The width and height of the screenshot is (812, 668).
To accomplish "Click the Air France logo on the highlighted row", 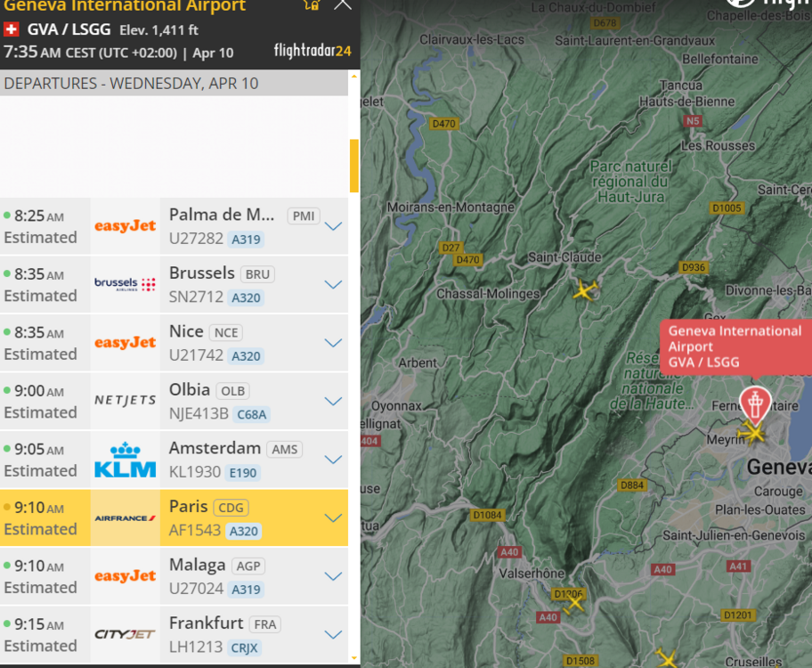I will pos(125,517).
